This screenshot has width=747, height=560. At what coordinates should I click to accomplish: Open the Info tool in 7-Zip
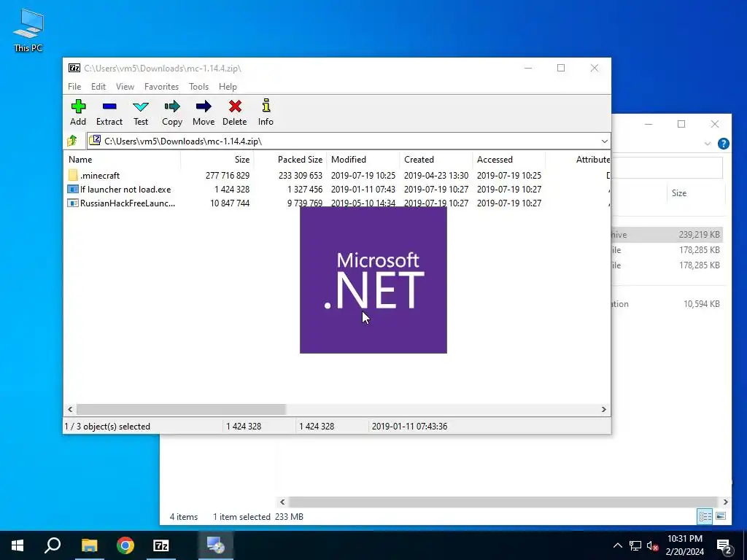click(266, 112)
